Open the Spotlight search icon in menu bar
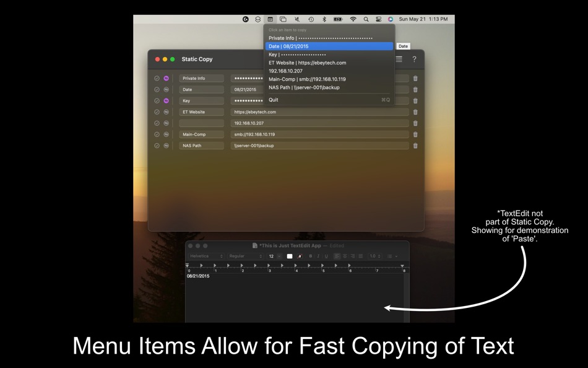 (366, 19)
